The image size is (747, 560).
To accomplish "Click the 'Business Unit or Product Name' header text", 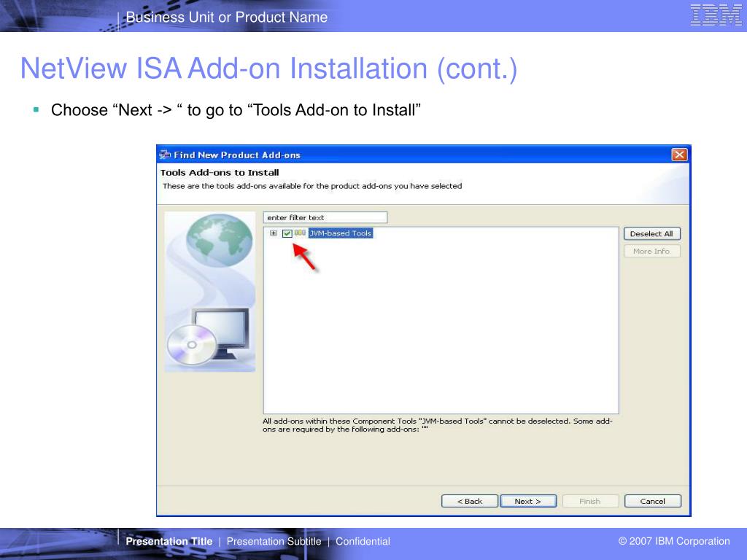I will tap(227, 17).
